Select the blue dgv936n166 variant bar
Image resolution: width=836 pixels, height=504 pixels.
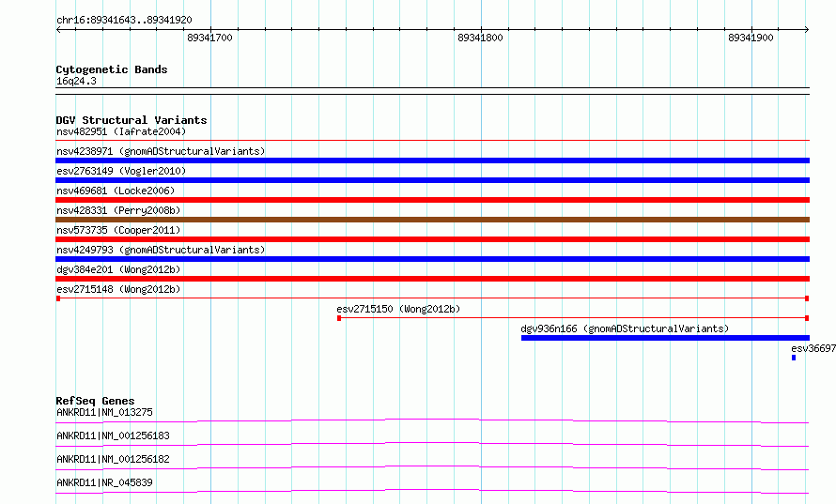pos(665,338)
